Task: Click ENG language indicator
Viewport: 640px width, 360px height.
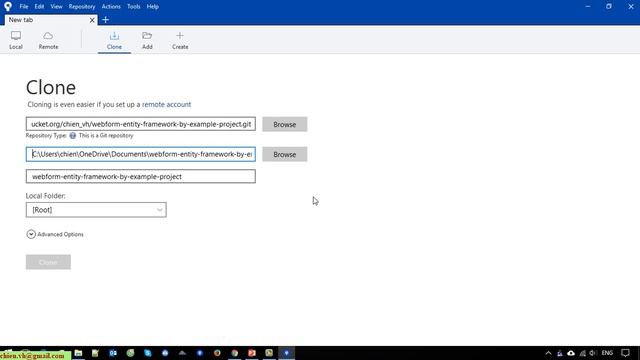Action: click(607, 353)
